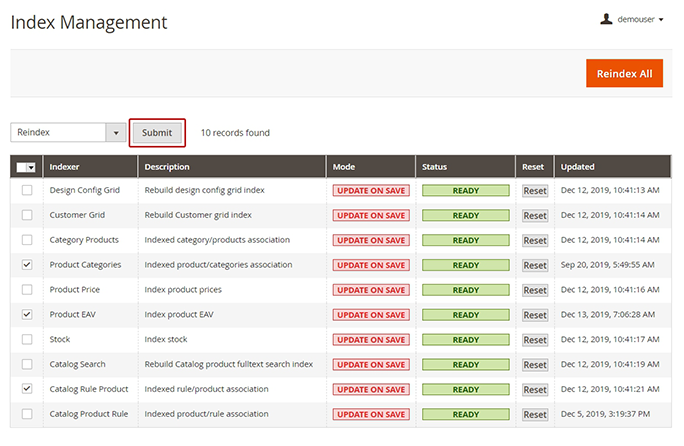This screenshot has height=446, width=684.
Task: Uncheck the Product Categories checkbox
Action: [27, 265]
